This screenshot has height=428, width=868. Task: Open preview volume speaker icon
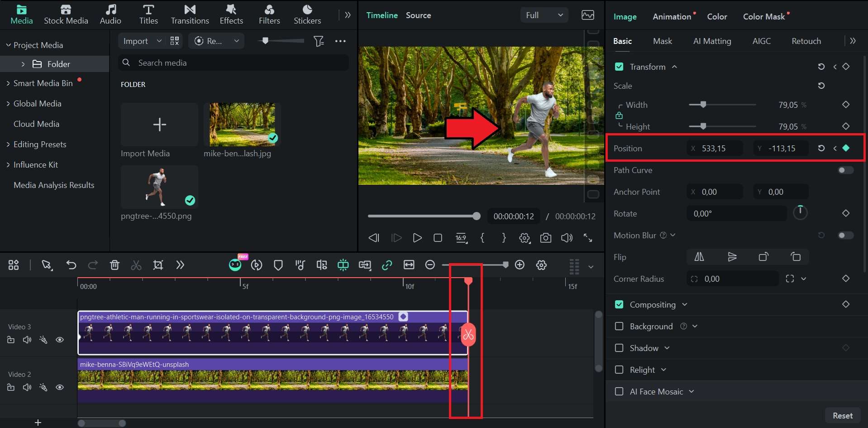(567, 238)
